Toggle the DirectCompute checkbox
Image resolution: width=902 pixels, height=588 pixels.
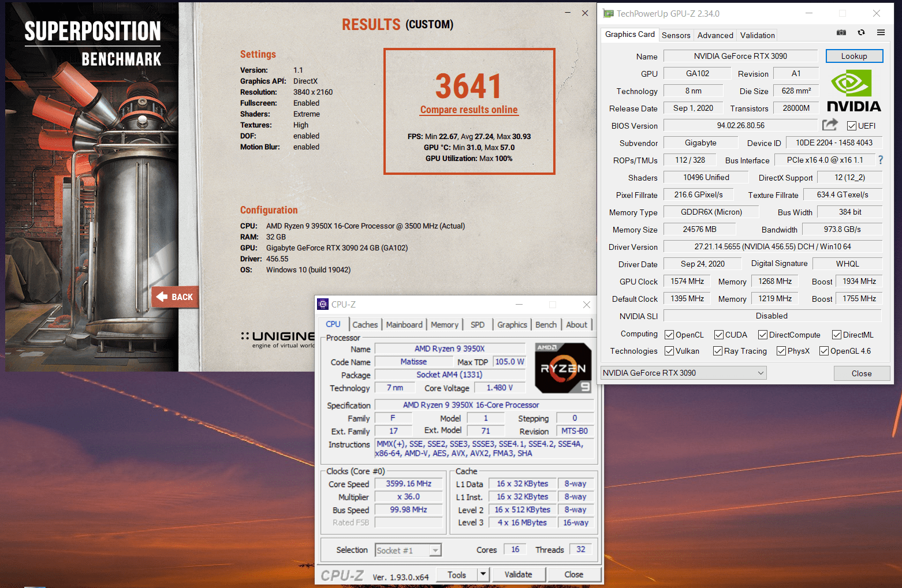[763, 335]
